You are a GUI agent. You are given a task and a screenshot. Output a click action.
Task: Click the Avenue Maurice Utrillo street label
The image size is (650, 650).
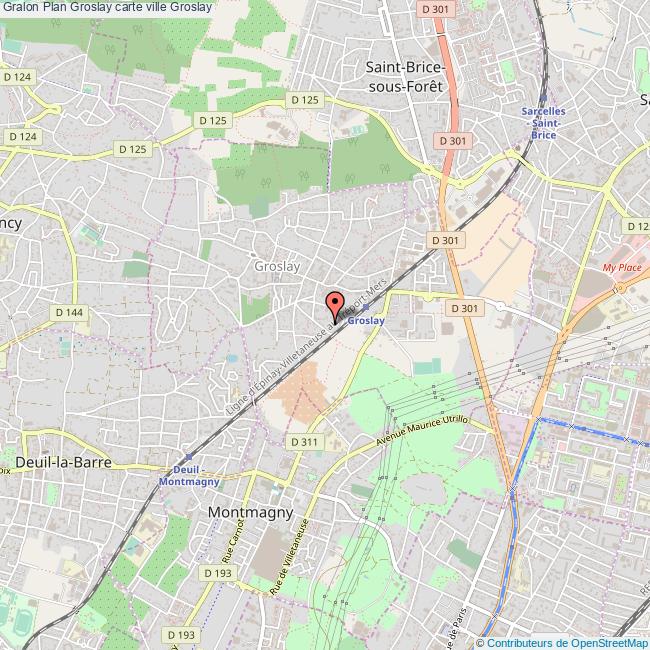(422, 430)
